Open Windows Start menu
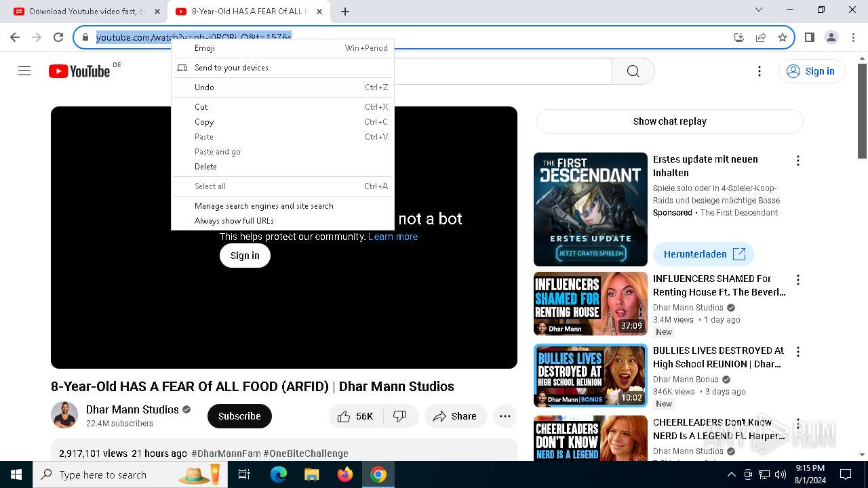This screenshot has height=488, width=868. pos(16,474)
